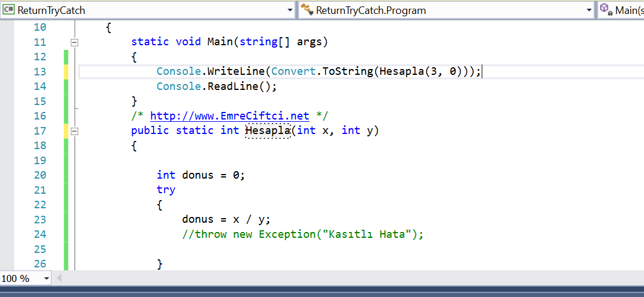Image resolution: width=644 pixels, height=297 pixels.
Task: Click the text 'int donus = 0;'
Action: (201, 175)
